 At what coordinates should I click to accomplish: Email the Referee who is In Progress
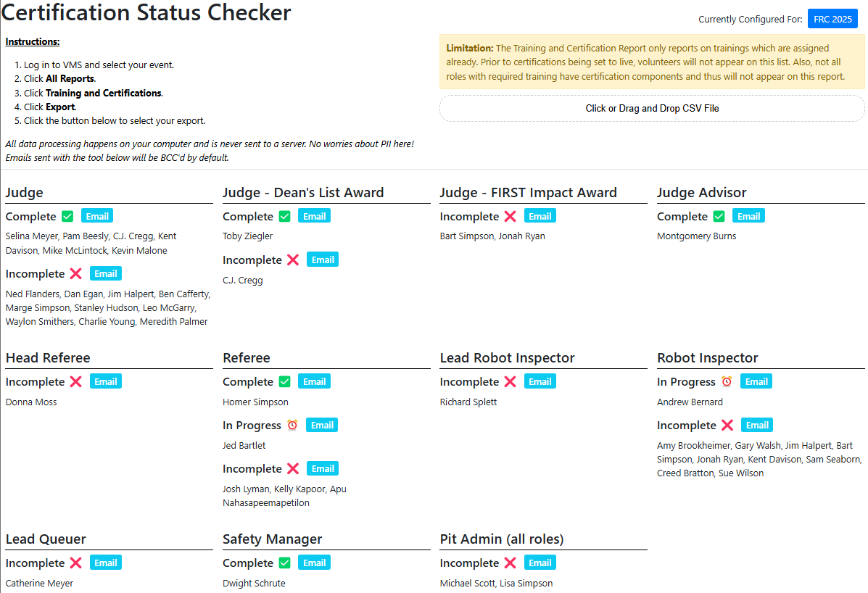point(322,425)
